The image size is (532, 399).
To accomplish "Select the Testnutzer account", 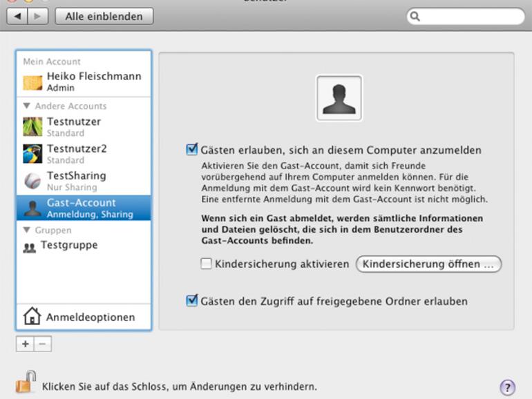I will click(x=84, y=127).
